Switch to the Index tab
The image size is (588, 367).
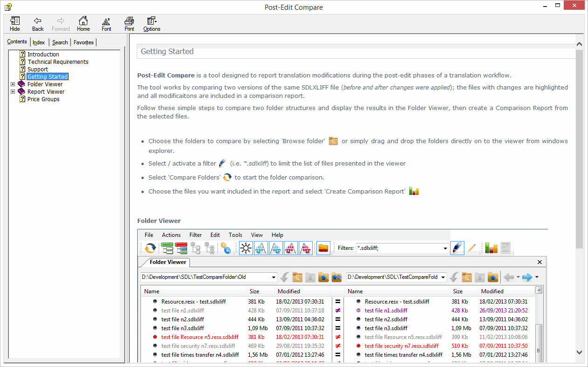coord(39,42)
